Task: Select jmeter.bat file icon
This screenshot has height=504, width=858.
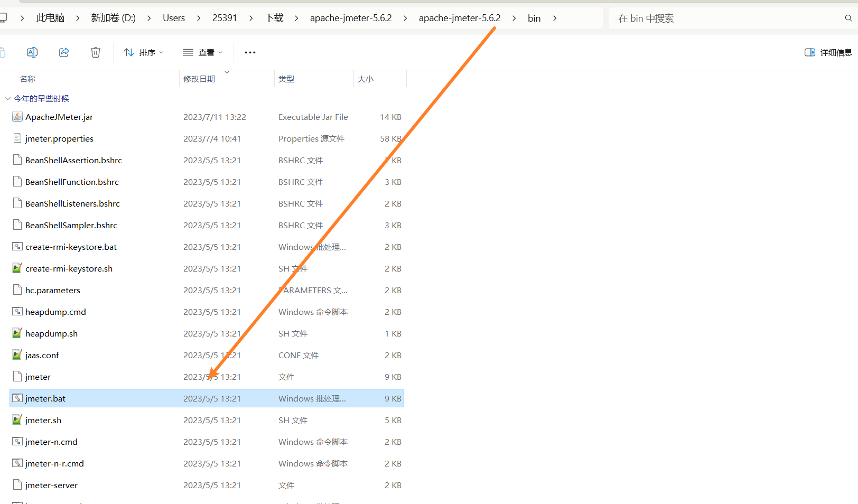Action: pyautogui.click(x=17, y=398)
